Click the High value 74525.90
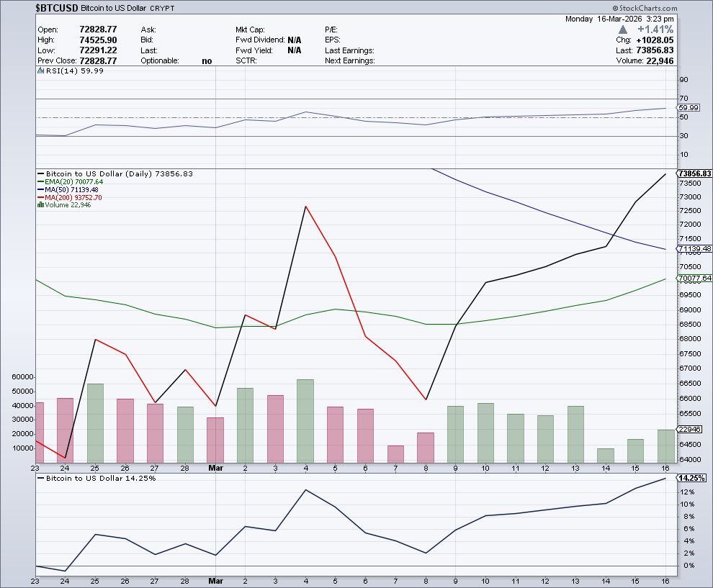Screen dimensions: 713x588 pos(98,40)
